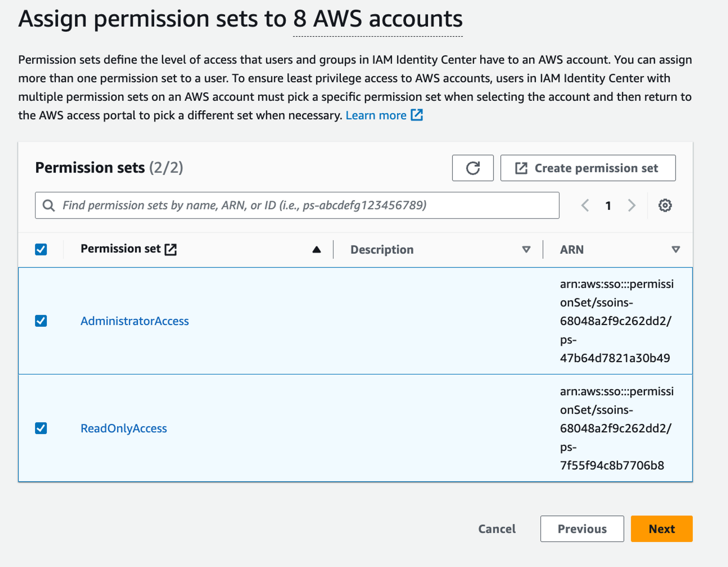Toggle the select all permission sets checkbox

click(41, 249)
